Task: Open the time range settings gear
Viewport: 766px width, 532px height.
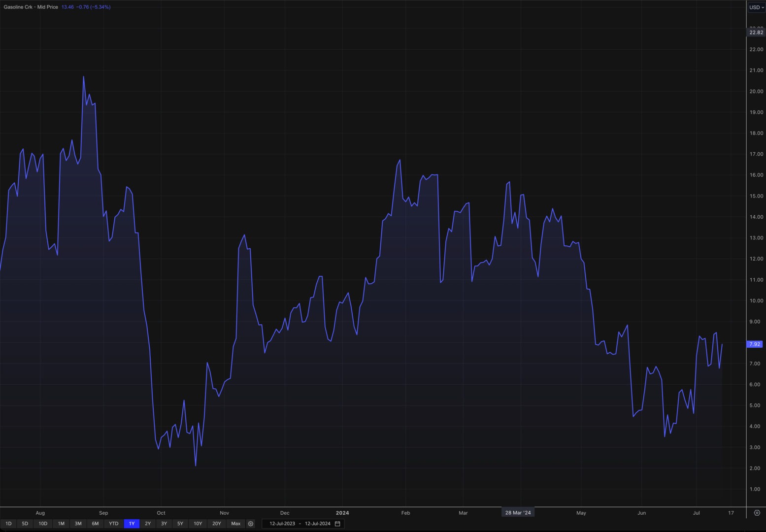Action: point(251,524)
